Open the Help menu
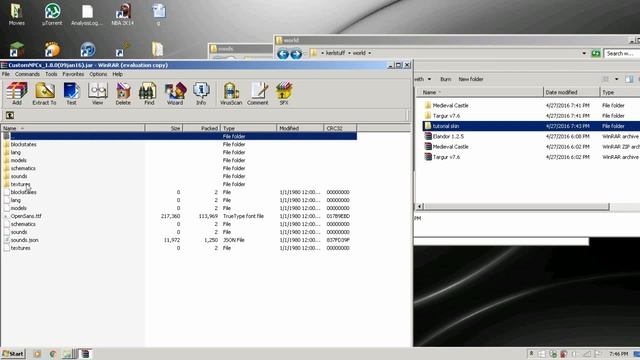 click(x=118, y=74)
